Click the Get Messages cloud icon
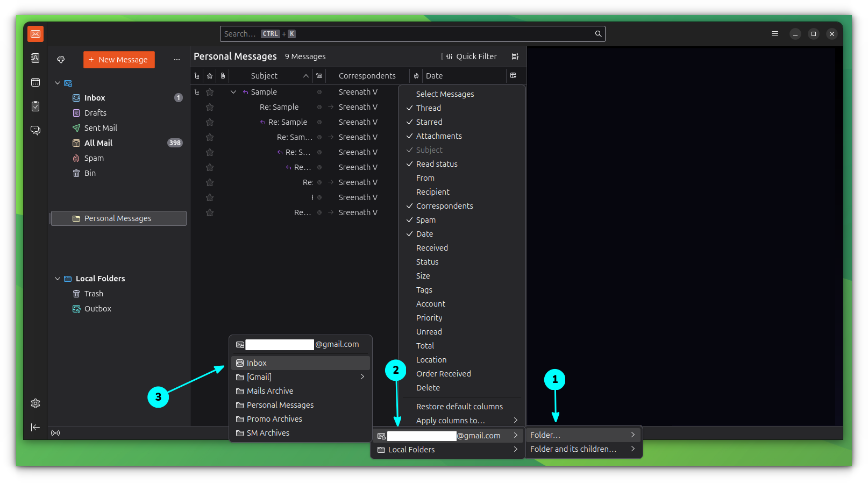 61,60
